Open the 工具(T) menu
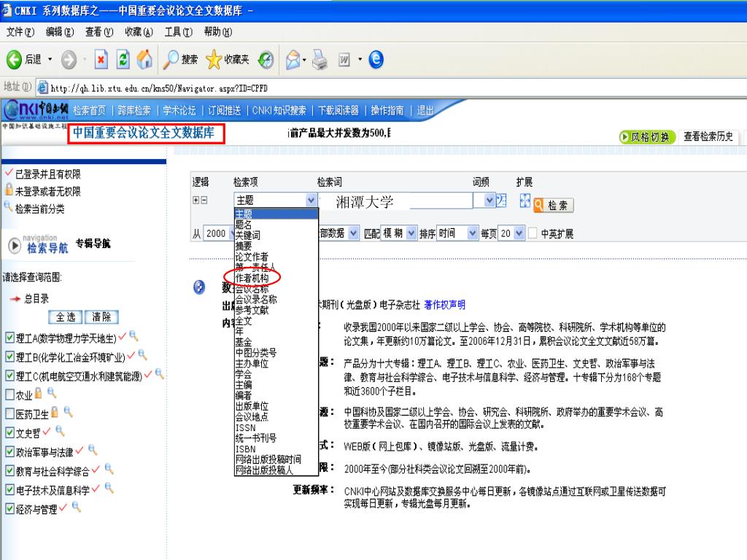The height and width of the screenshot is (560, 747). pos(178,32)
